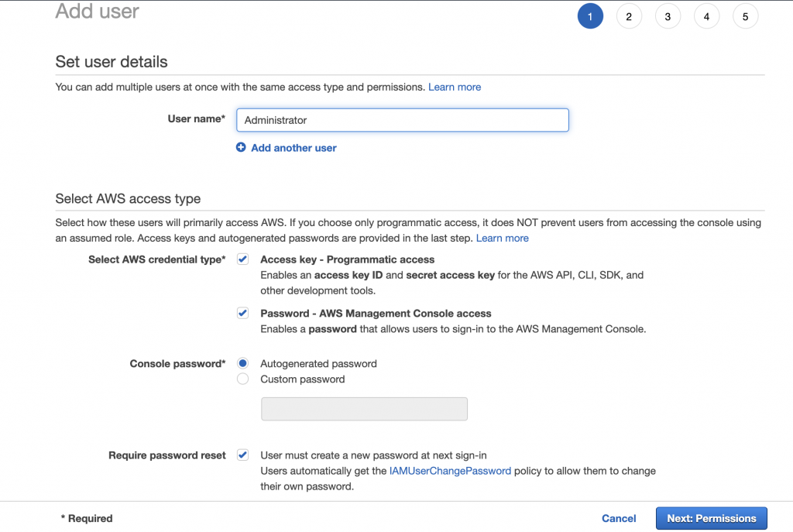
Task: Disable the Require password reset checkbox
Action: [x=243, y=455]
